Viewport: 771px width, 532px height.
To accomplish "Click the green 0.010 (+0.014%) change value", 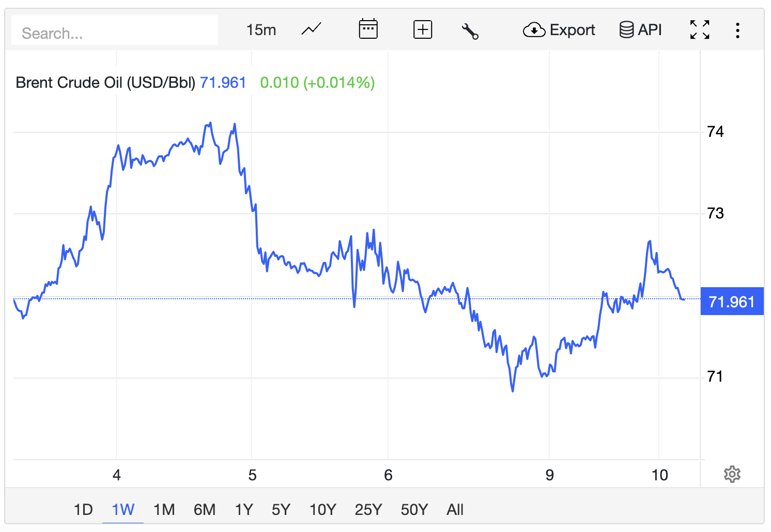I will pos(317,83).
